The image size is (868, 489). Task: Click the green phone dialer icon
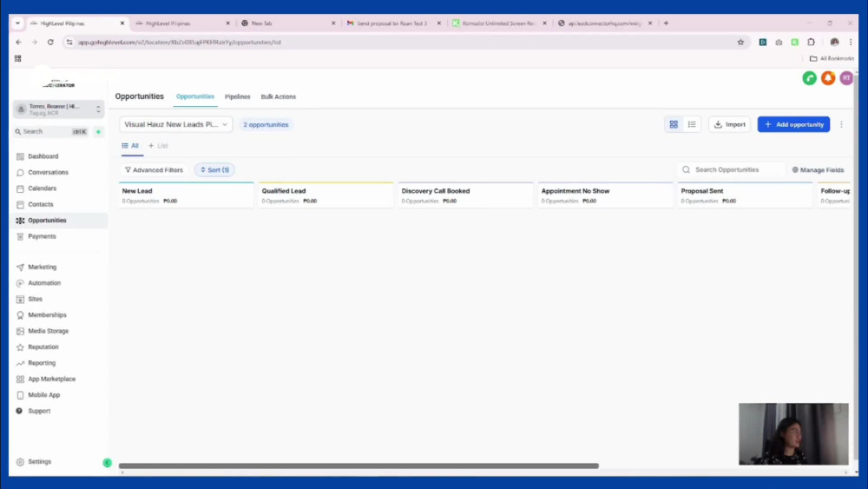coord(809,78)
